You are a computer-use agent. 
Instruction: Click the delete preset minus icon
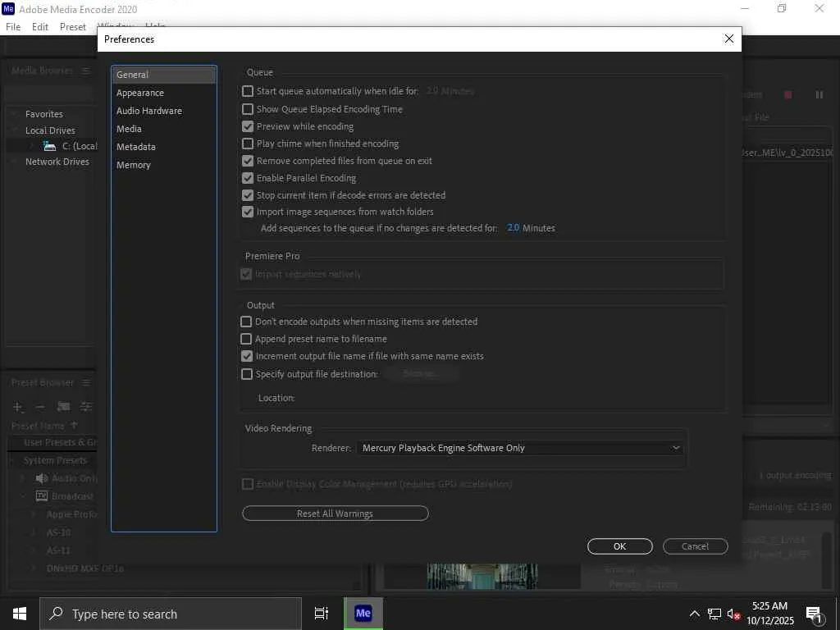coord(39,407)
